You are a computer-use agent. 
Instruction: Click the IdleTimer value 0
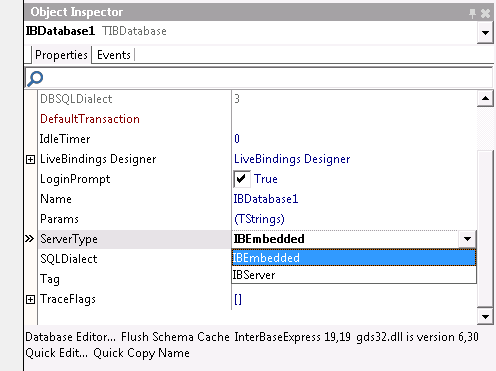pos(237,139)
